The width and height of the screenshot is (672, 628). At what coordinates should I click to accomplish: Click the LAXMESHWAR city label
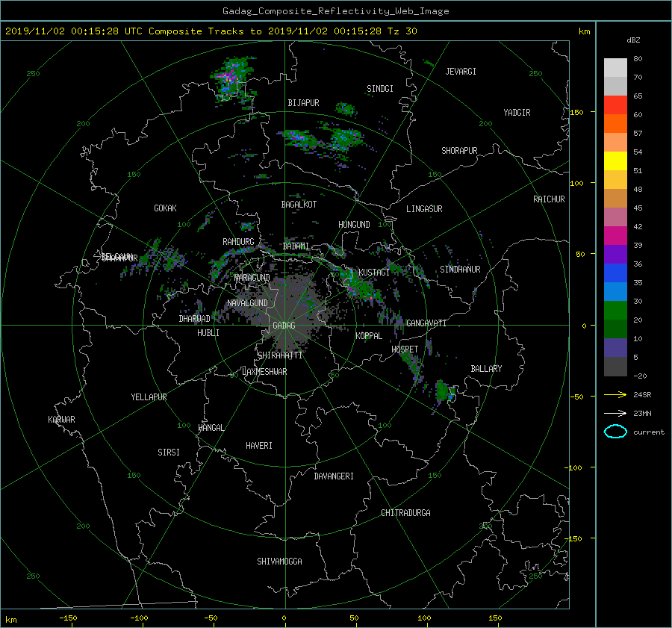pyautogui.click(x=264, y=372)
